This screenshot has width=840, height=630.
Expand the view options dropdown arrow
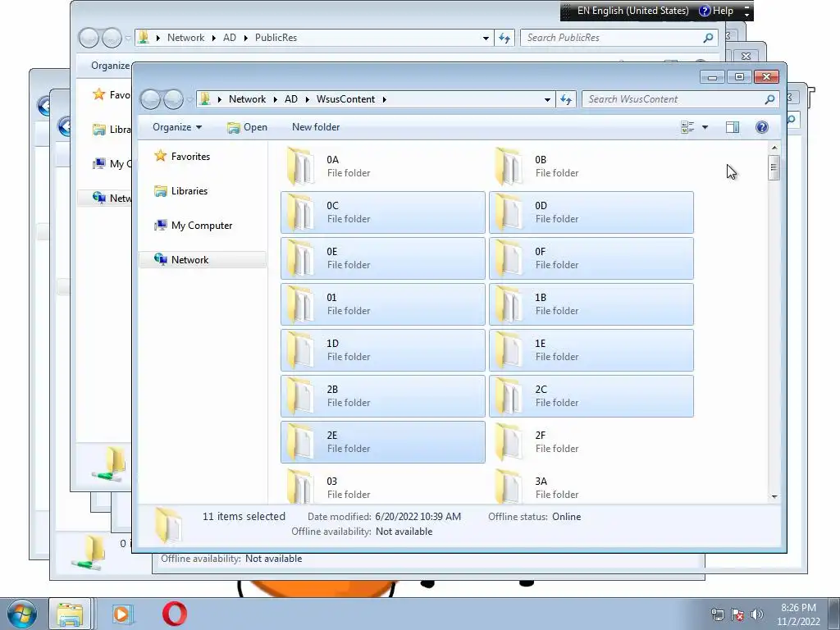(705, 127)
